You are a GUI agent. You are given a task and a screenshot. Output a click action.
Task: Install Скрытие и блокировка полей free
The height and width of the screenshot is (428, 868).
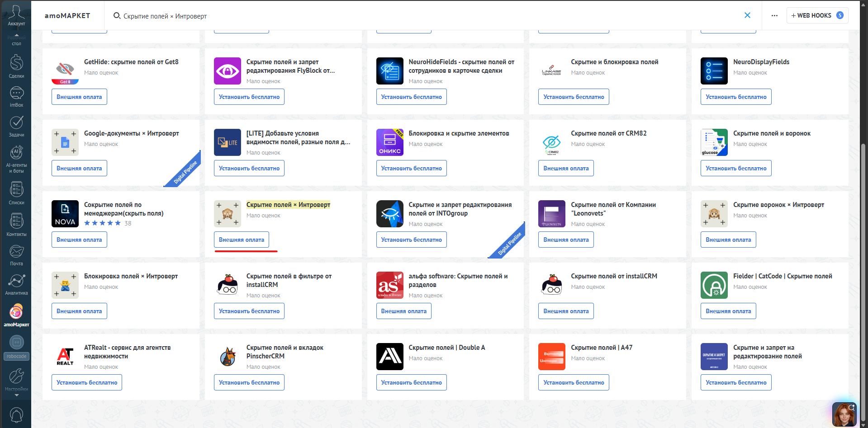coord(574,97)
